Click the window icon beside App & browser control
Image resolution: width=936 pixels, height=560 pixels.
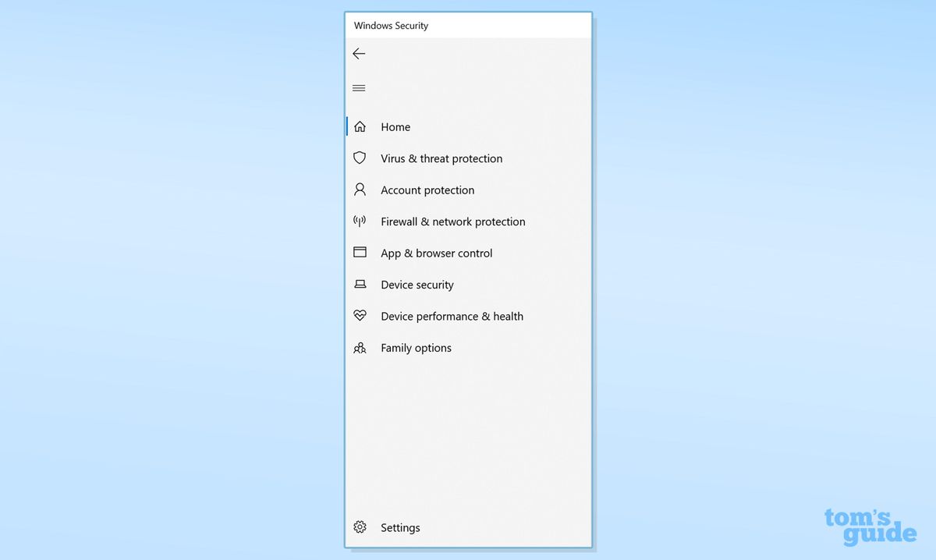[360, 252]
